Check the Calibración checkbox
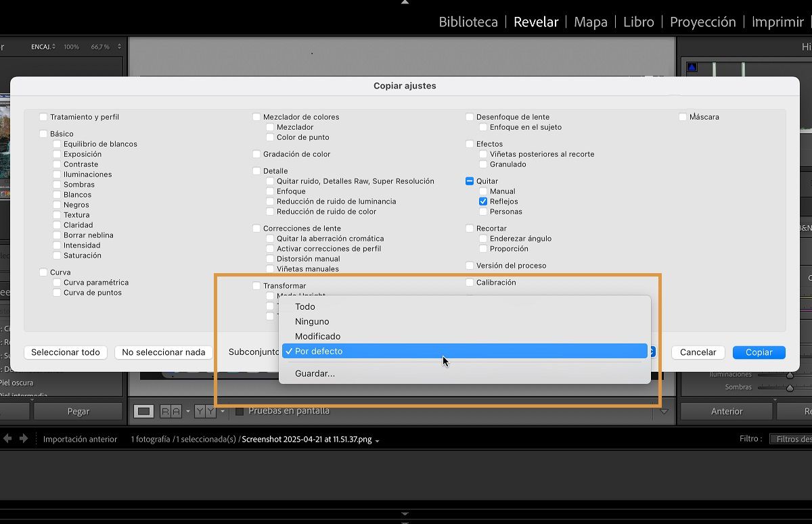The height and width of the screenshot is (524, 812). (470, 282)
